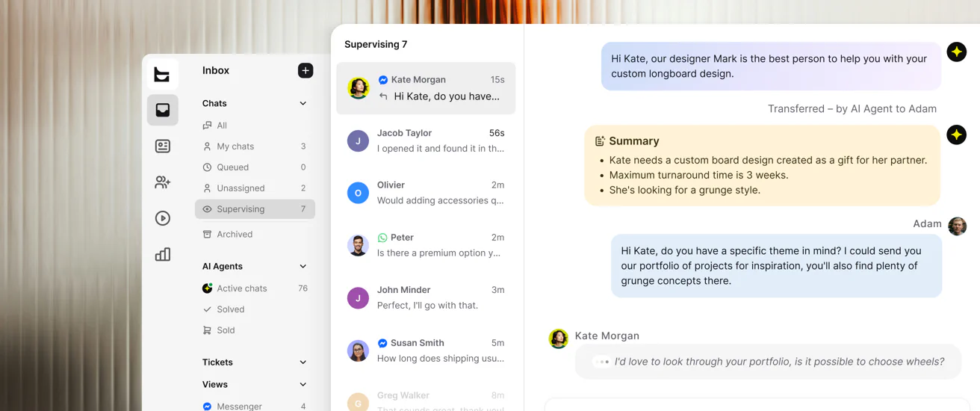Click the reply arrow in Kate Morgan chat
The height and width of the screenshot is (411, 980).
click(x=383, y=96)
